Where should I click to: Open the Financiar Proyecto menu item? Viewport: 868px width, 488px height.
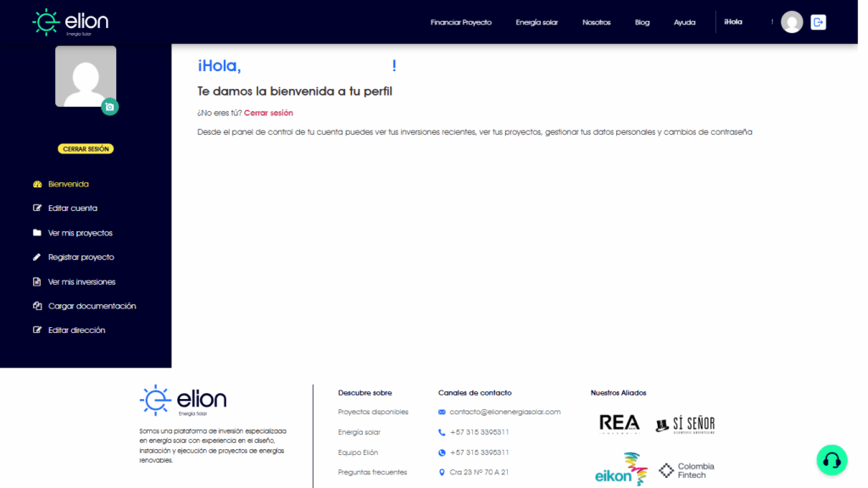(460, 22)
